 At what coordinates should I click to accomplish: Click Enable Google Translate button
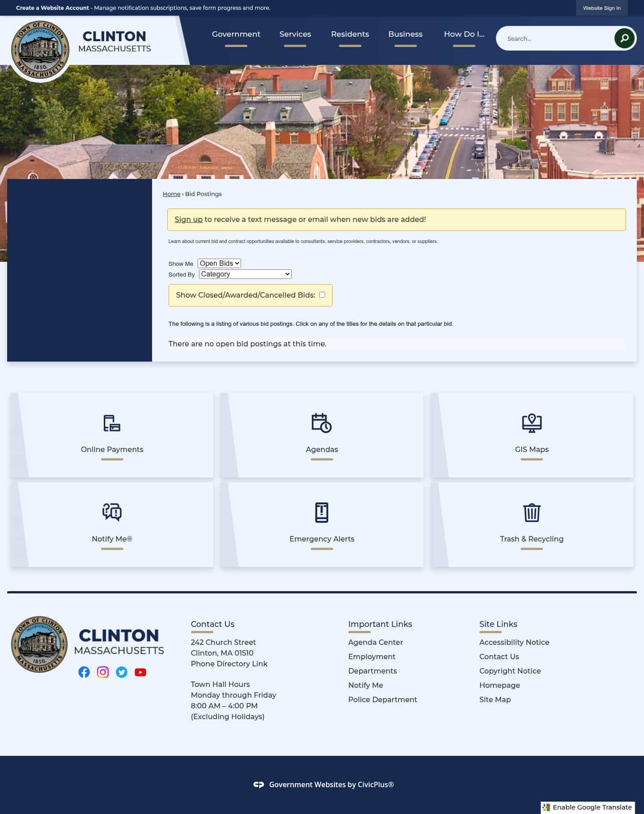click(588, 807)
